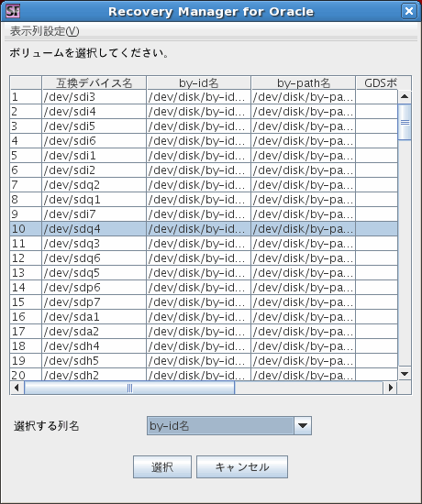Click the vertical scrollbar up arrow
Screen dimensions: 422x504
click(x=405, y=96)
